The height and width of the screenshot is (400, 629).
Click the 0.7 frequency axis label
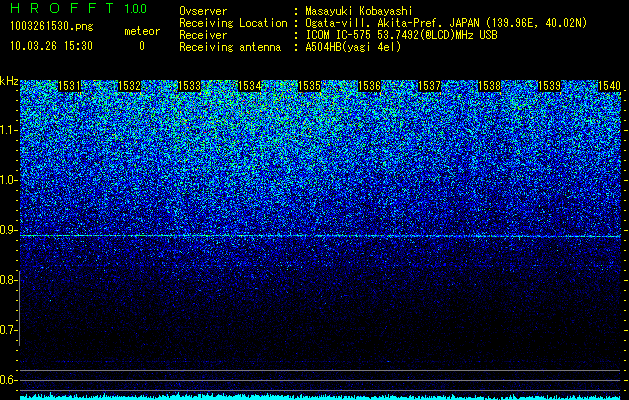(9, 330)
